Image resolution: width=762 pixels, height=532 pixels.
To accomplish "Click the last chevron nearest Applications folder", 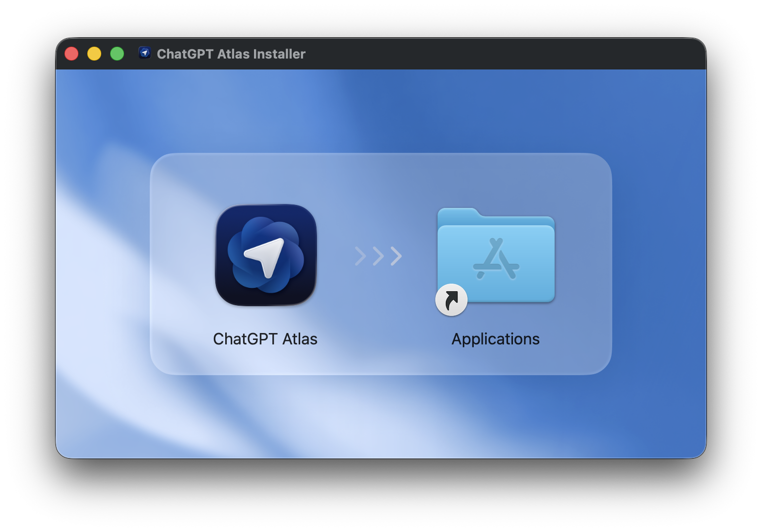I will pyautogui.click(x=396, y=256).
